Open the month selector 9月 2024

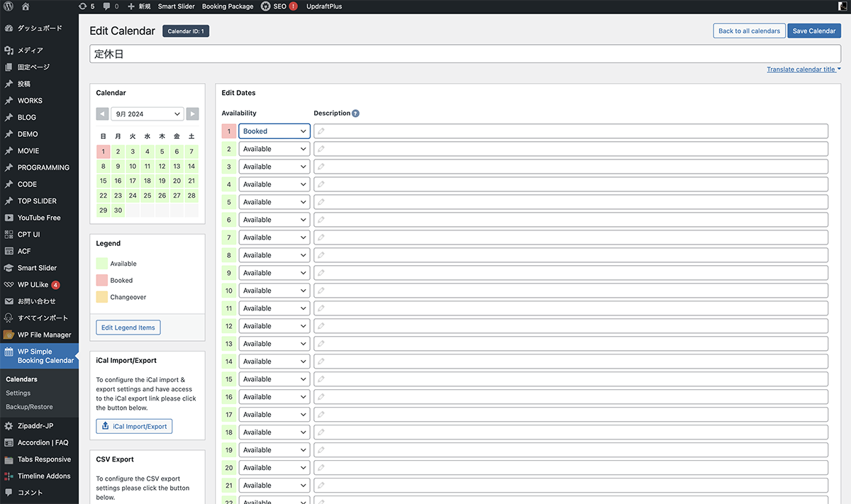click(x=148, y=114)
